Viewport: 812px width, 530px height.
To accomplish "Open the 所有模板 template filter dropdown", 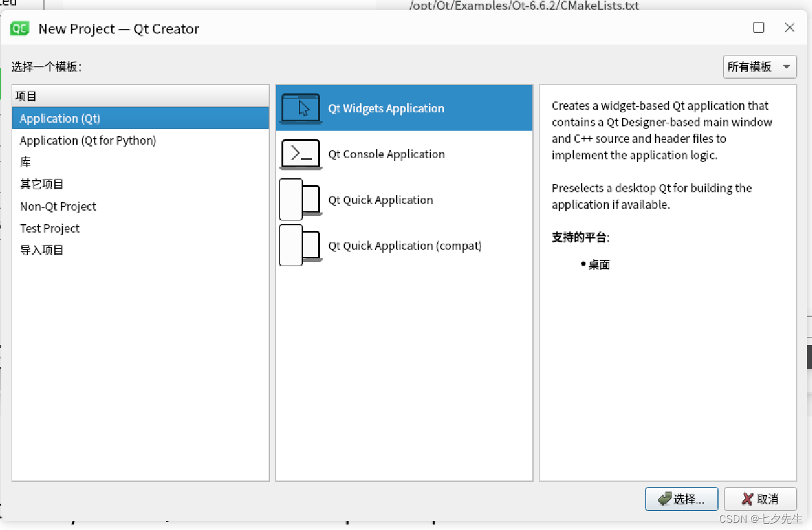I will click(x=759, y=67).
